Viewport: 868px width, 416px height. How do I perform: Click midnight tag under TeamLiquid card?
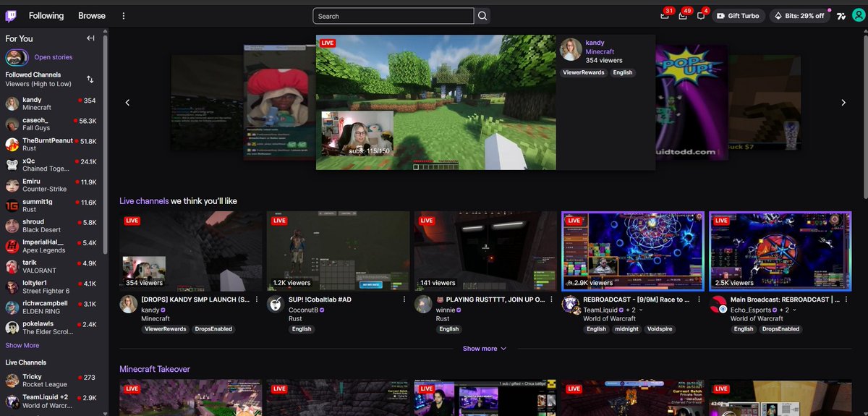pos(627,328)
